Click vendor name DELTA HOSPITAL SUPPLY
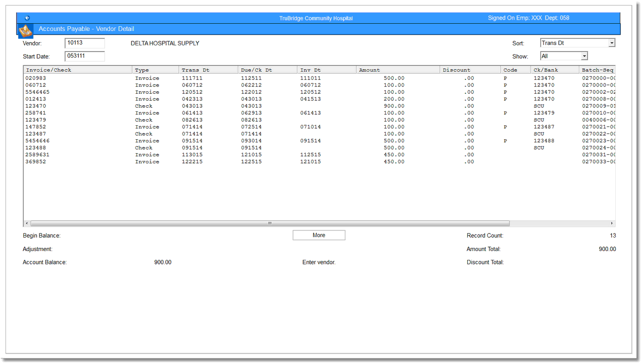The height and width of the screenshot is (364, 642). (165, 43)
